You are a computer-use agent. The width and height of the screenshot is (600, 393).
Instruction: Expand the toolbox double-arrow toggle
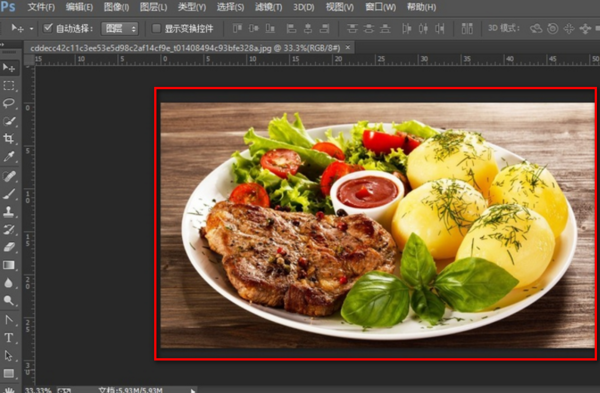coord(2,45)
